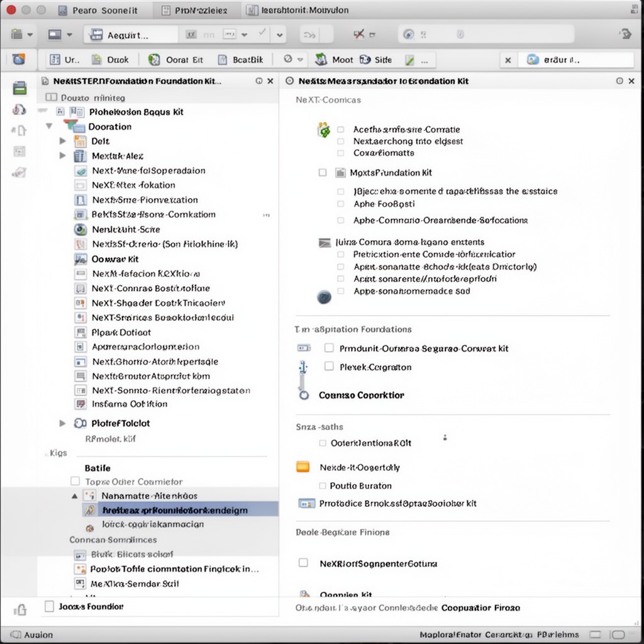
Task: Select the Oowvar Kit tree item
Action: click(x=115, y=259)
